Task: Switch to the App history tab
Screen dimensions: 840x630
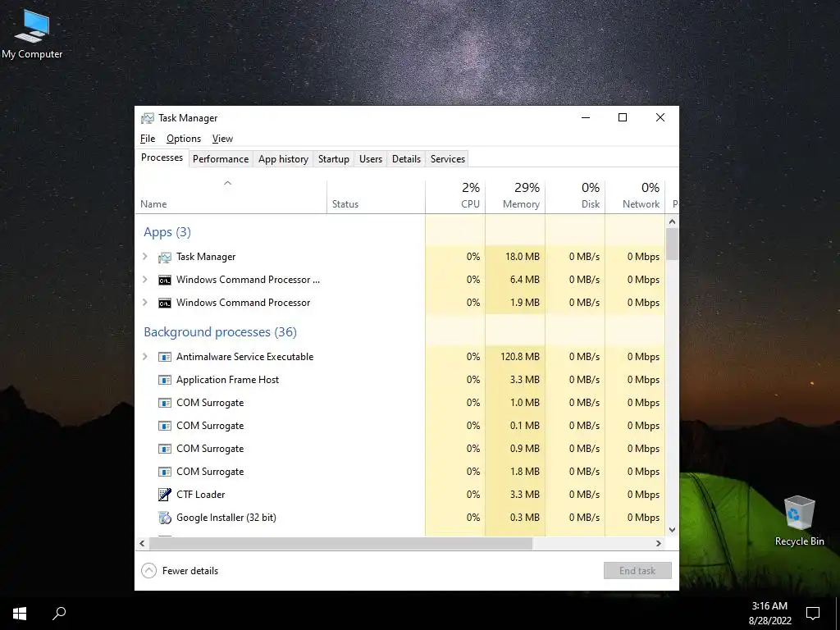Action: [283, 159]
